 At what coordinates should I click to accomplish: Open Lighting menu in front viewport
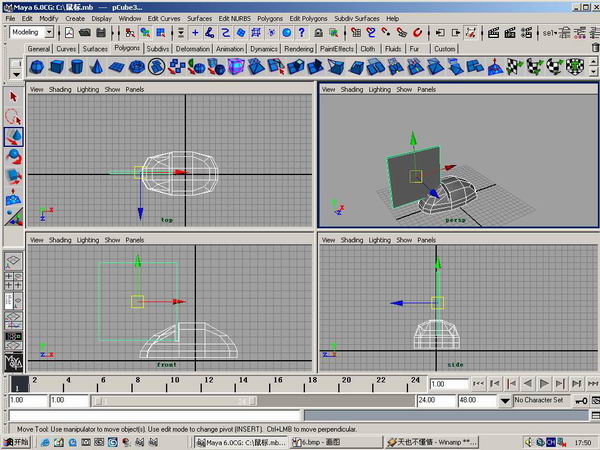88,240
